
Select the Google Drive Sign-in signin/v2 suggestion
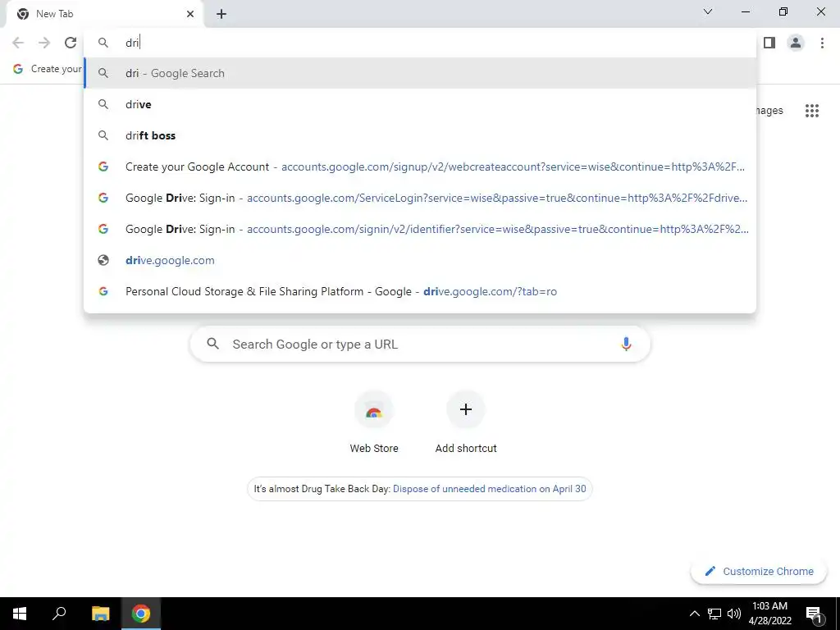(420, 229)
